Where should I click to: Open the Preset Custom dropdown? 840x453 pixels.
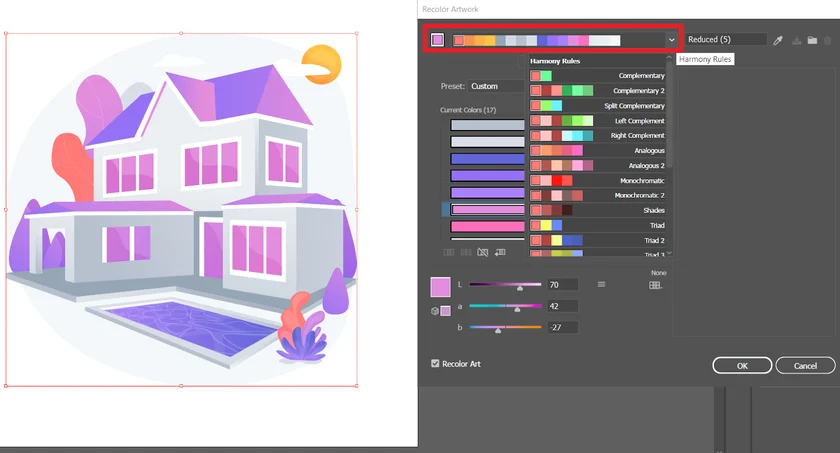point(497,86)
